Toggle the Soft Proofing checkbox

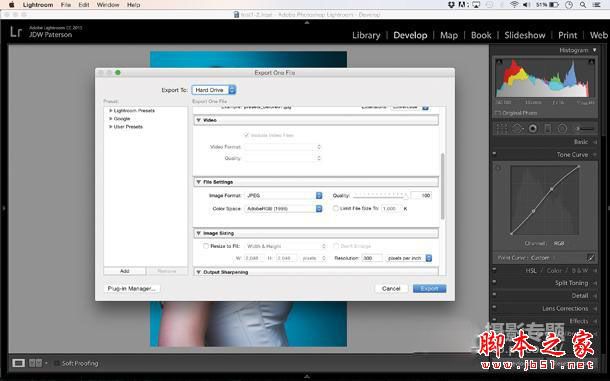57,363
